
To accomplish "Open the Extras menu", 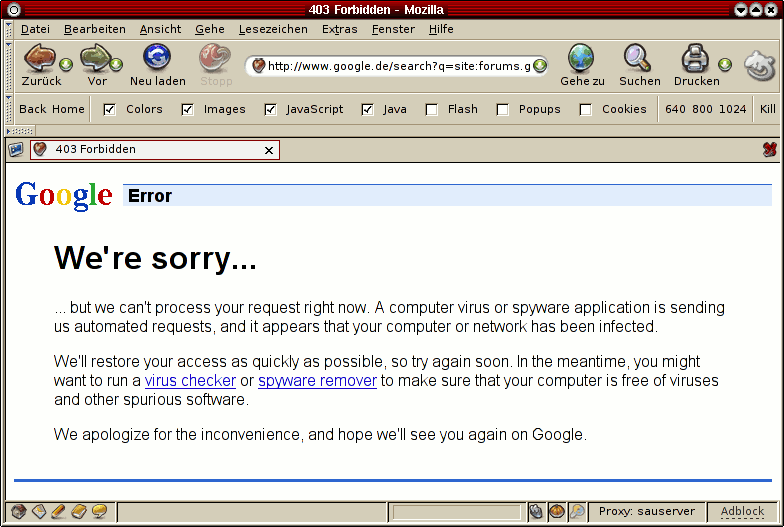I will click(x=340, y=29).
